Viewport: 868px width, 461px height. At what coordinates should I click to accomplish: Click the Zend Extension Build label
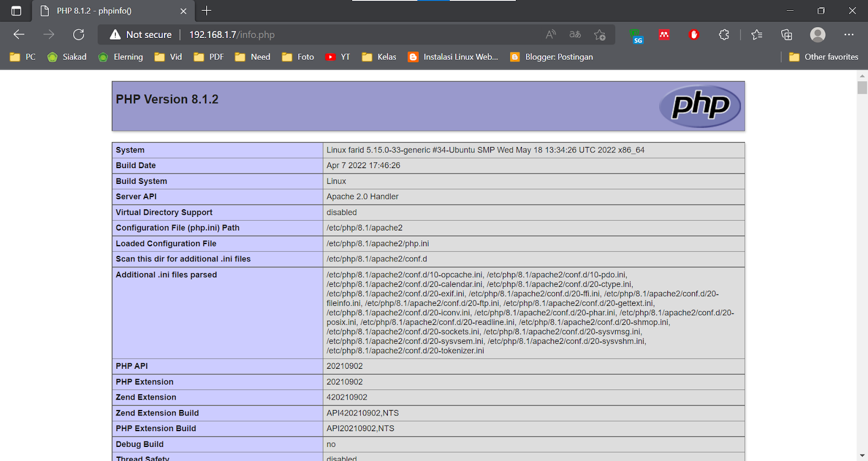pos(157,413)
